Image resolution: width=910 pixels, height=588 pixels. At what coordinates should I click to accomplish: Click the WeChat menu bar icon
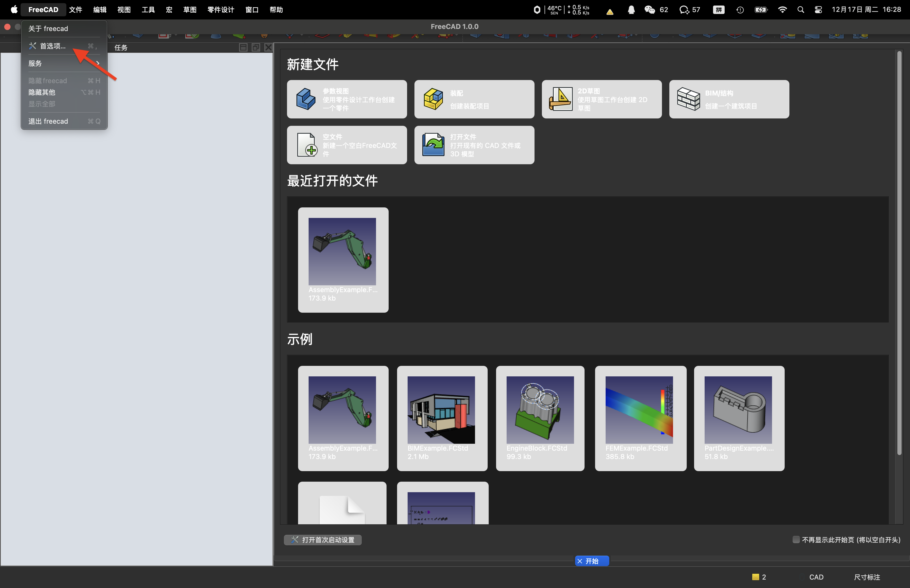[x=650, y=9]
